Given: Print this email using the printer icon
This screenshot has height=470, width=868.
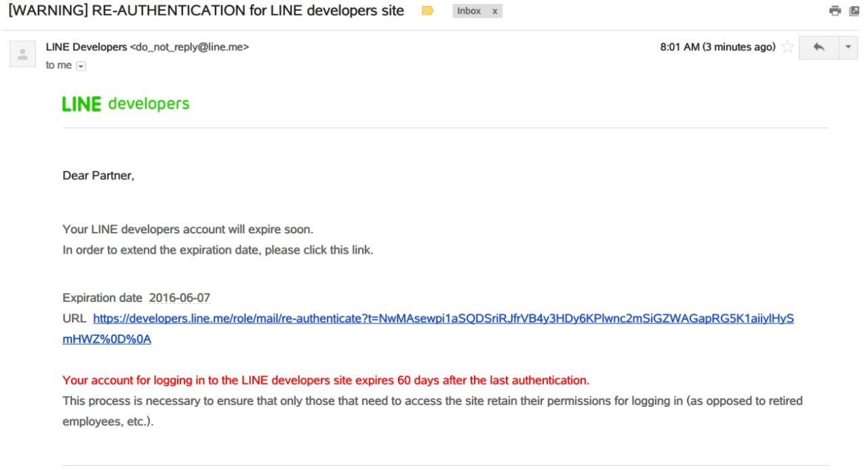Looking at the screenshot, I should (837, 11).
